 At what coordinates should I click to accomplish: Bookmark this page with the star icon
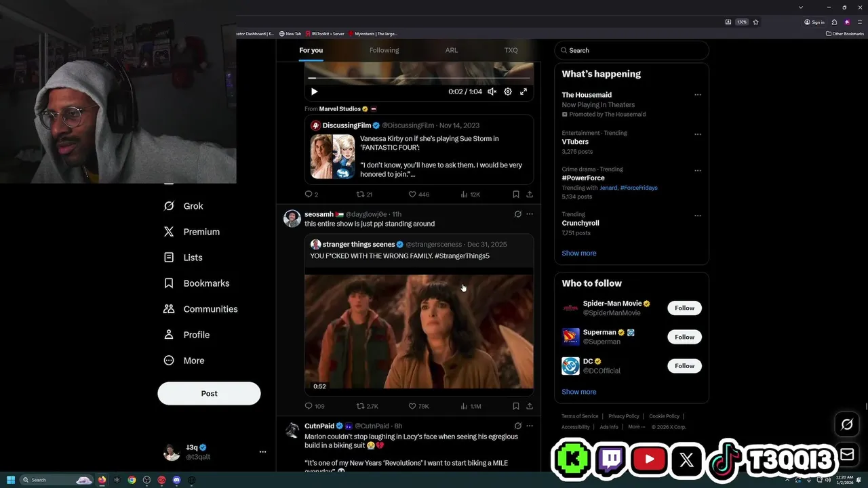[755, 22]
